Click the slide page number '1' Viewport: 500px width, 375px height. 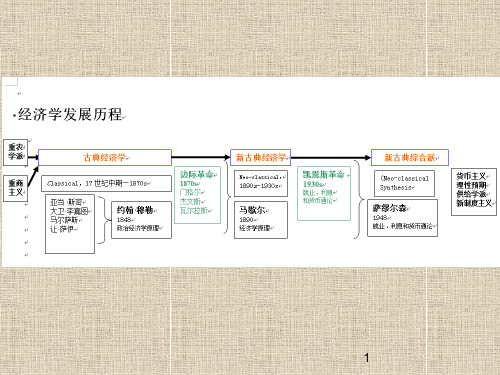[x=367, y=358]
